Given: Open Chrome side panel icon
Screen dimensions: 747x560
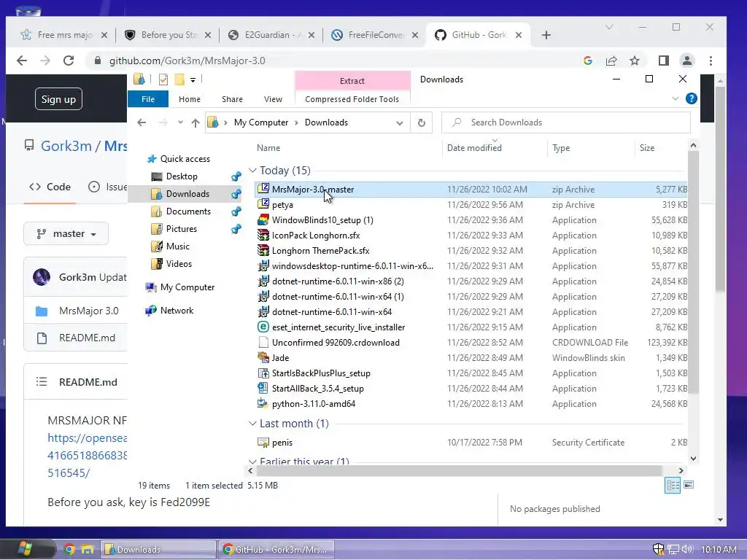Looking at the screenshot, I should 663,61.
